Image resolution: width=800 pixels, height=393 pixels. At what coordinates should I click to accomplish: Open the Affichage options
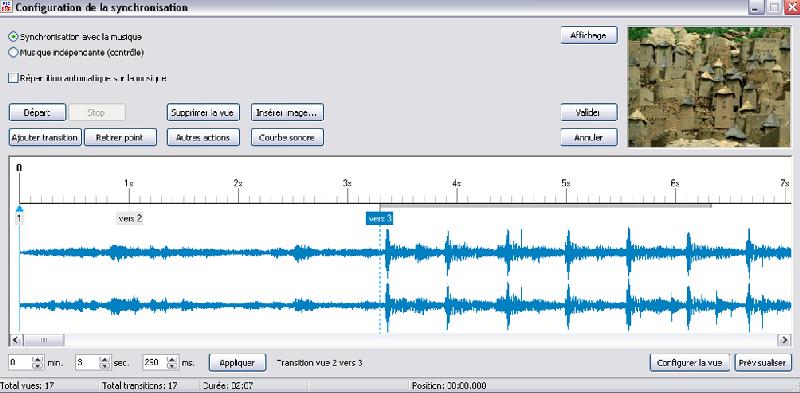(x=589, y=35)
